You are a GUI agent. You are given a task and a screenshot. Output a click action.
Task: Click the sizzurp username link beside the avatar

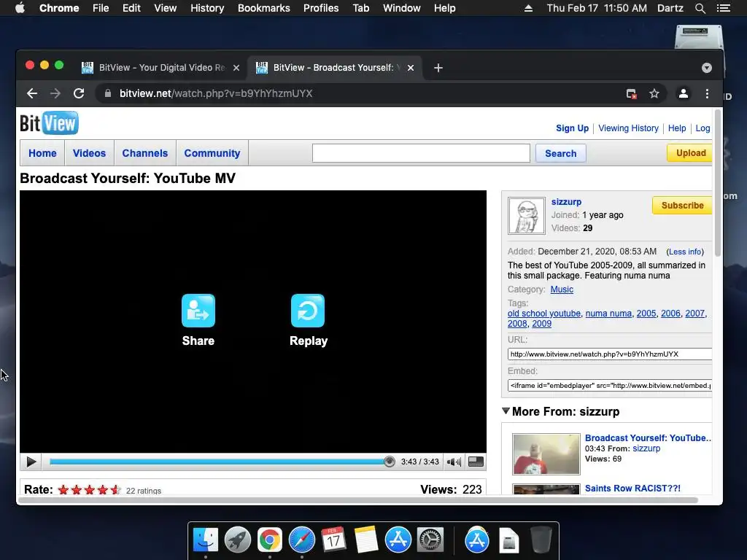(x=566, y=202)
